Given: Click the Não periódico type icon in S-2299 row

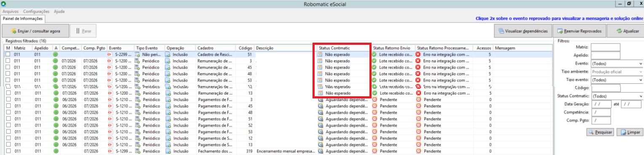Looking at the screenshot, I should click(137, 54).
